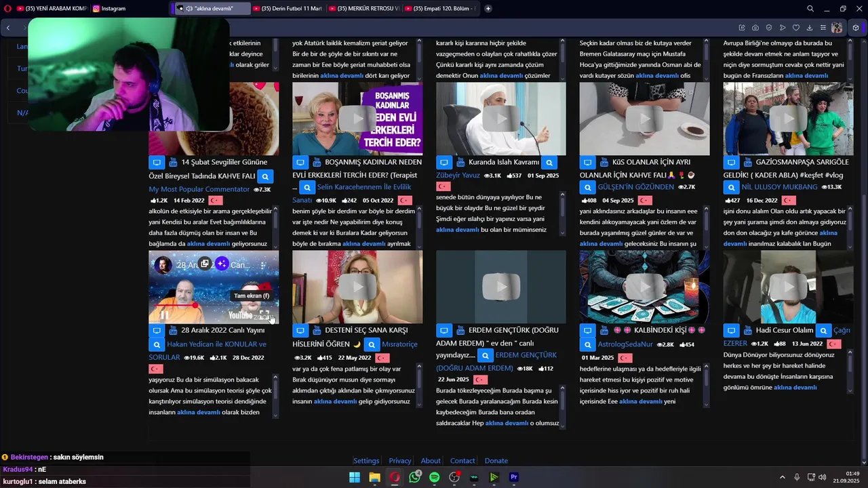Play the KALBİNDEKİ KİŞİ tarot video

(644, 287)
